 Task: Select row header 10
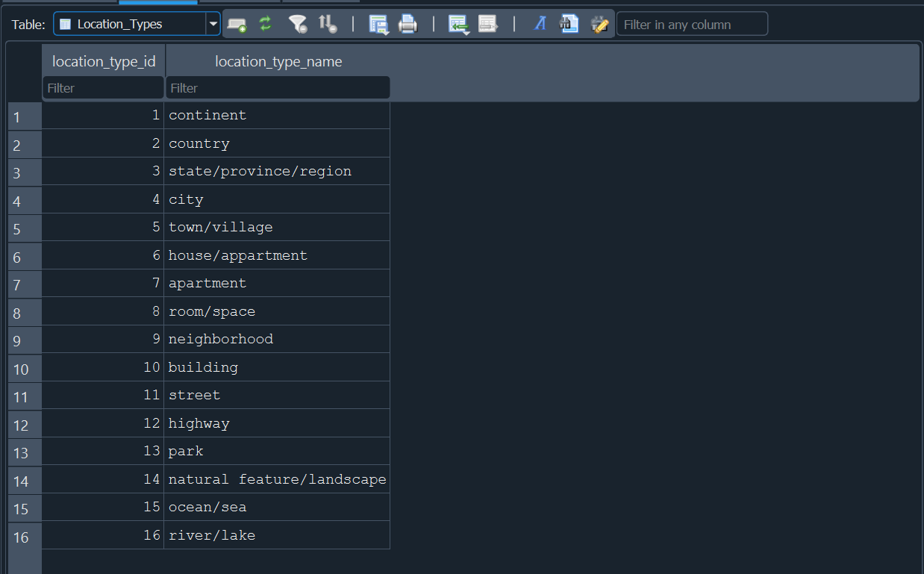point(25,368)
